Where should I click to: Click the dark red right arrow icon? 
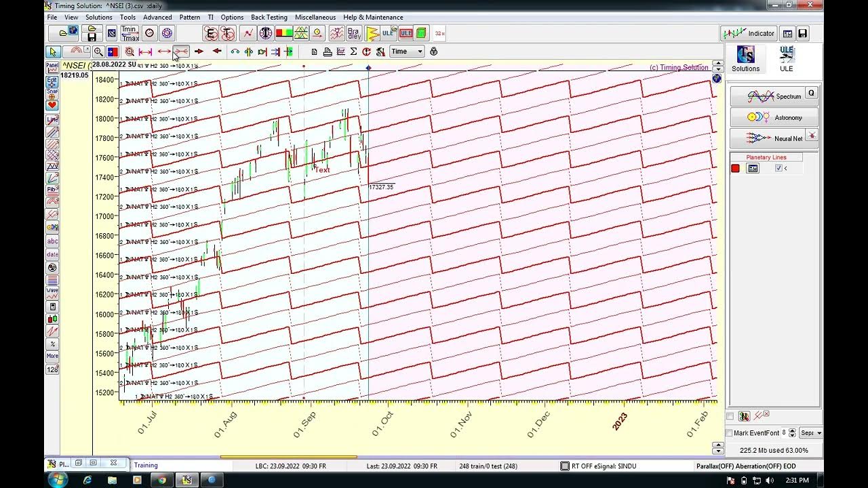click(199, 52)
